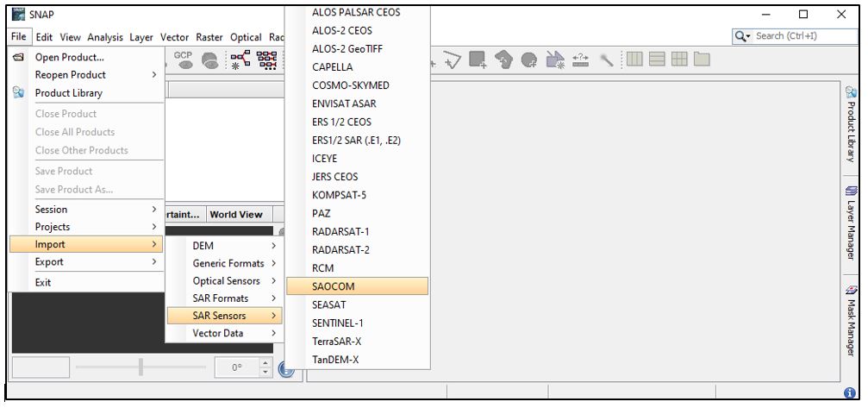
Task: Open Product Library side panel tab
Action: pyautogui.click(x=851, y=124)
